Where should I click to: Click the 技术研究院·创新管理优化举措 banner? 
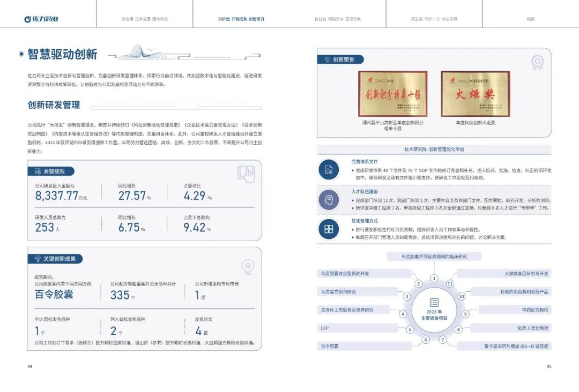tap(434, 149)
